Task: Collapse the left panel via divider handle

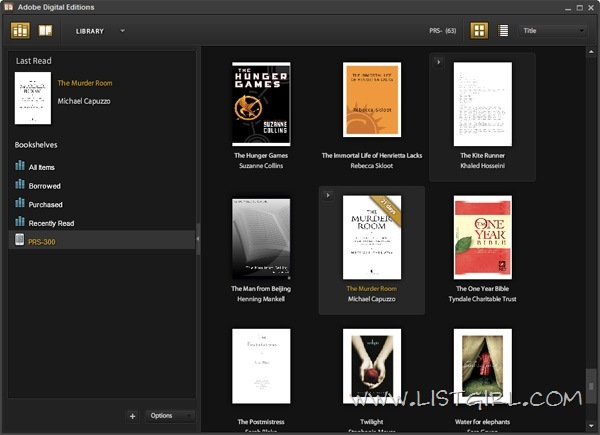Action: (198, 237)
